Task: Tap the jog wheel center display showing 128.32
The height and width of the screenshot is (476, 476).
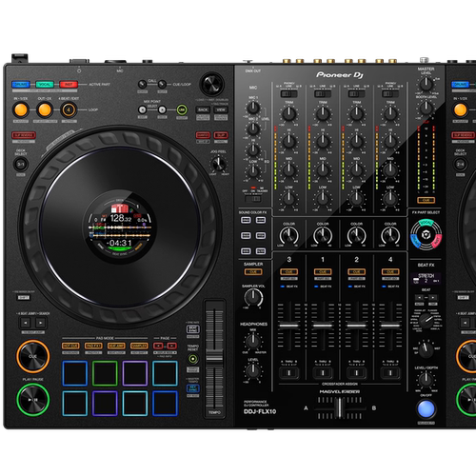Action: (120, 227)
